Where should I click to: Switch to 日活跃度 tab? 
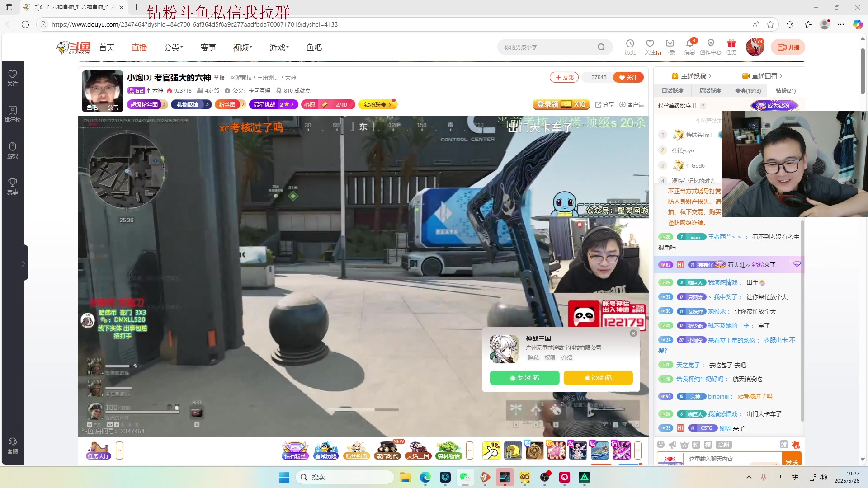pyautogui.click(x=673, y=90)
